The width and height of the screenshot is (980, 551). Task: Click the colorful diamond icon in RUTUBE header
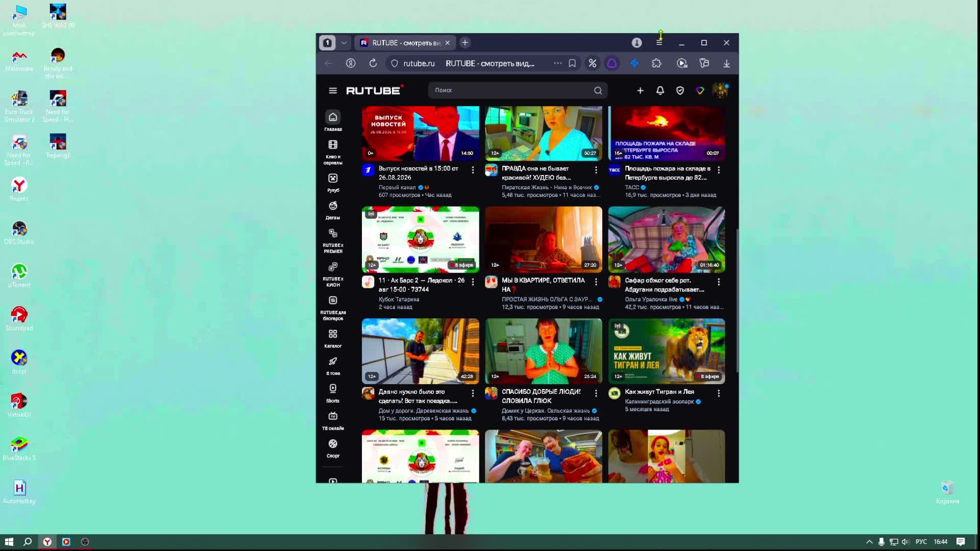700,90
